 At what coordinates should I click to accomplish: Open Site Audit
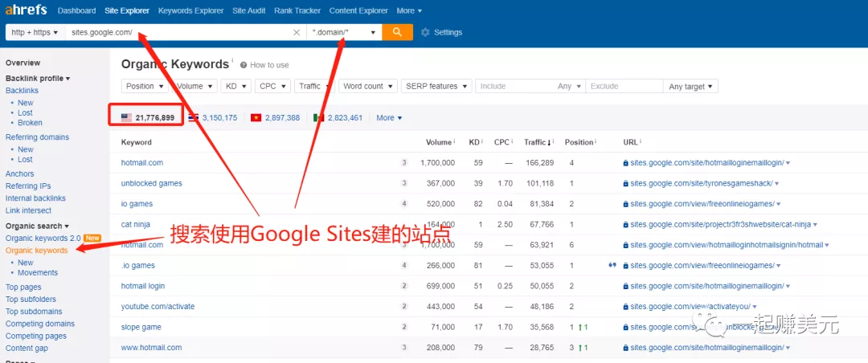[x=248, y=10]
